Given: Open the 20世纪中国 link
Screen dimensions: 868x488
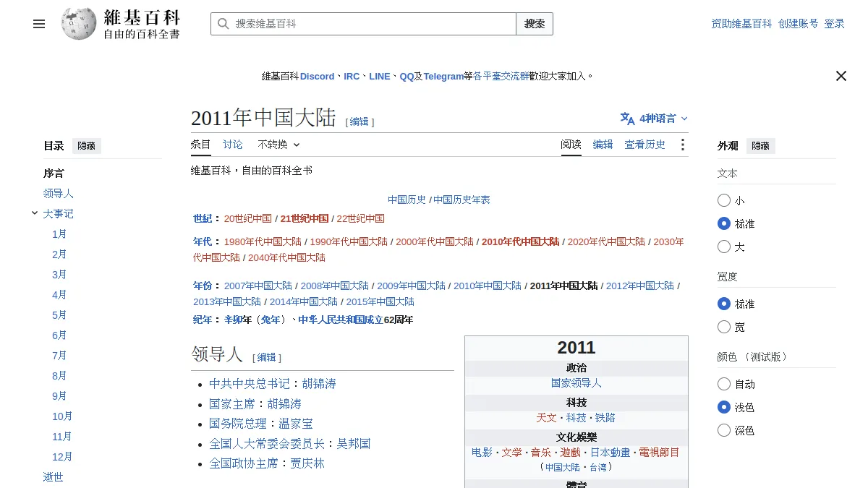Looking at the screenshot, I should click(248, 218).
